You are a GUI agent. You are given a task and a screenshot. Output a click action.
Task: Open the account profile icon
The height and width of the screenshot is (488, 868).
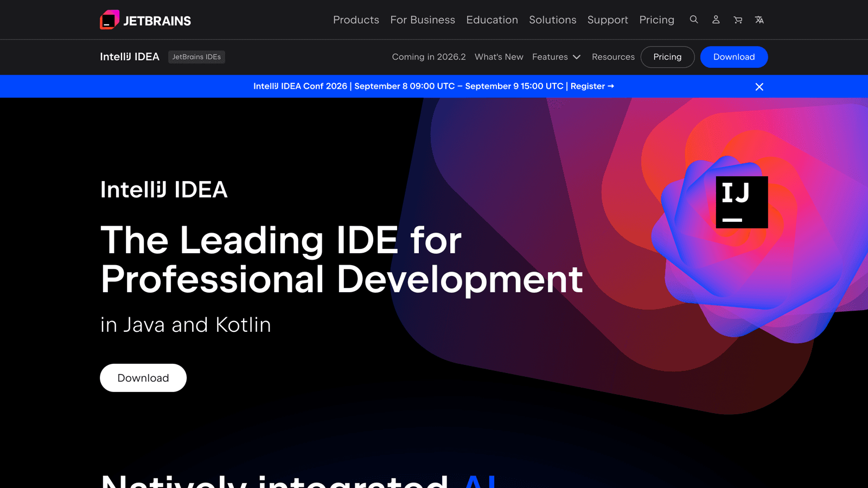716,20
